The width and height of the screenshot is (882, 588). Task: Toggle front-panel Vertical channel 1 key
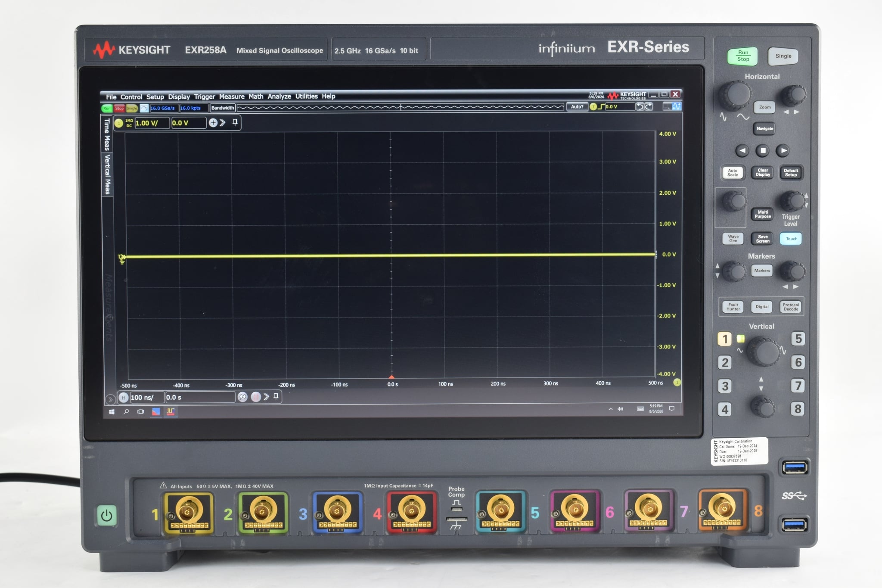[725, 339]
